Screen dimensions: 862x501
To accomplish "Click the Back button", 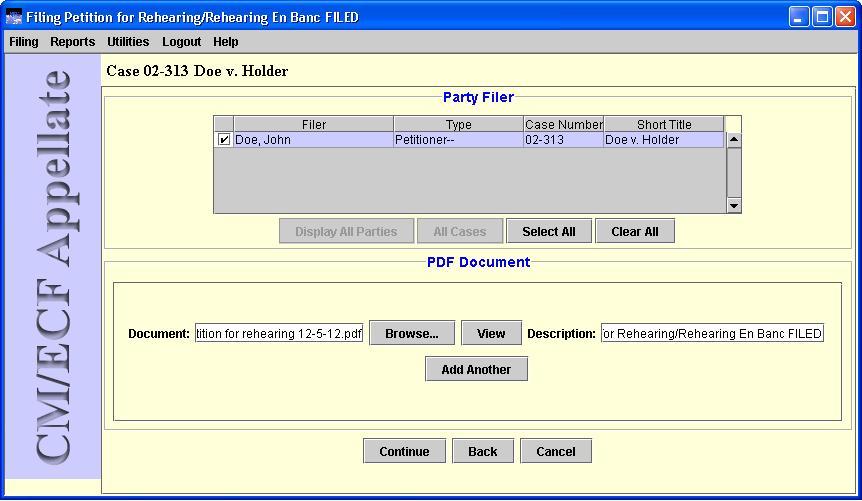I will coord(483,451).
